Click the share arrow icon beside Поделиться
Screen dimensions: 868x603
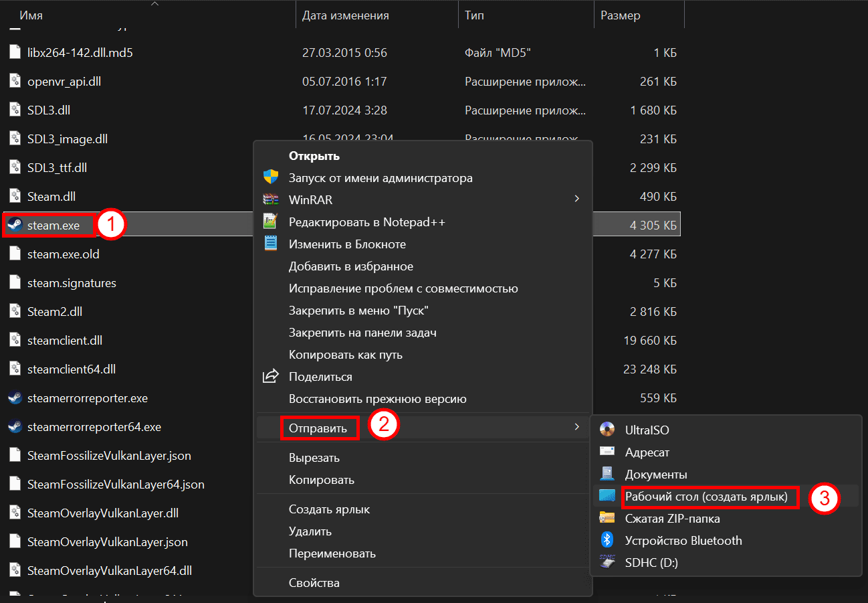click(x=270, y=376)
